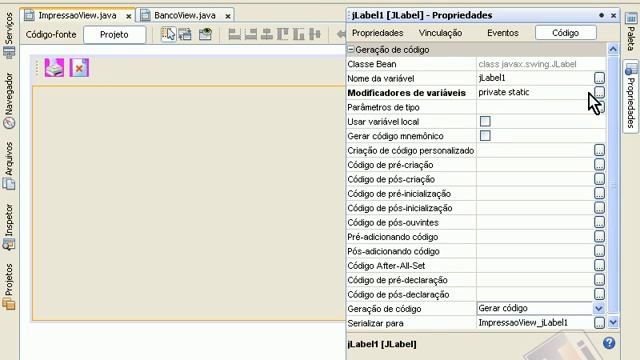Open the Vinculação tab
The image size is (640, 360).
[440, 33]
